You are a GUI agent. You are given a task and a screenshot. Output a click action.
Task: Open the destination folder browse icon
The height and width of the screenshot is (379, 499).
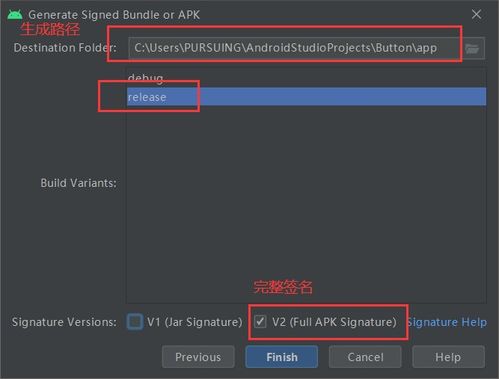[472, 48]
